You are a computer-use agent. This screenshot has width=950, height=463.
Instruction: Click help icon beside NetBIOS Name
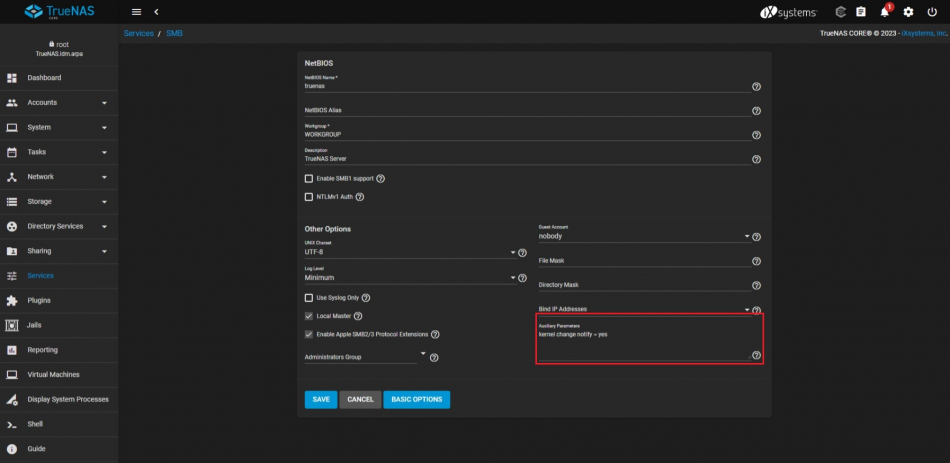point(756,87)
